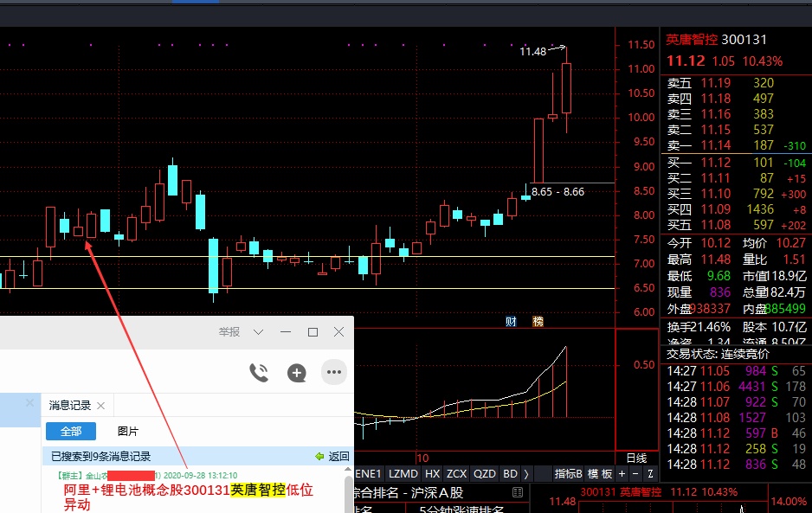
Task: Click sell-one price 11.14
Action: (716, 145)
